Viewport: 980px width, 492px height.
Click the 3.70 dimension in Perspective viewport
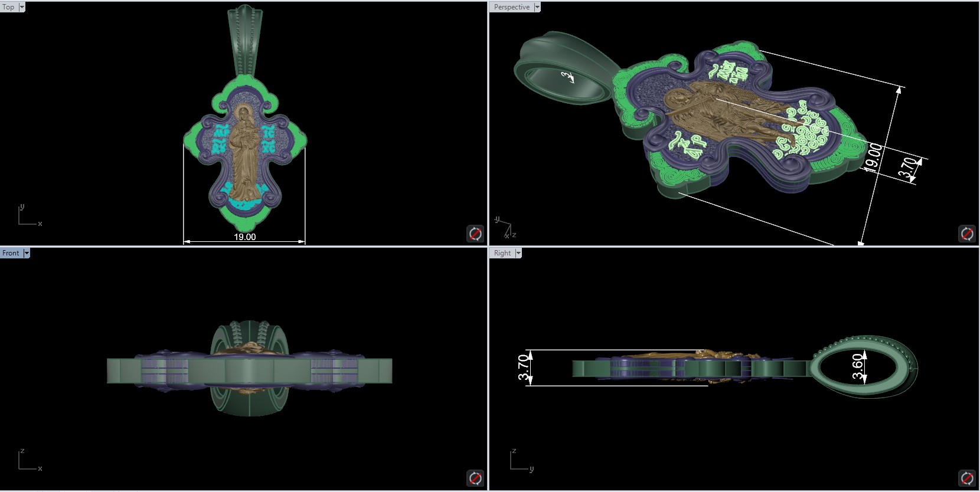(x=909, y=167)
